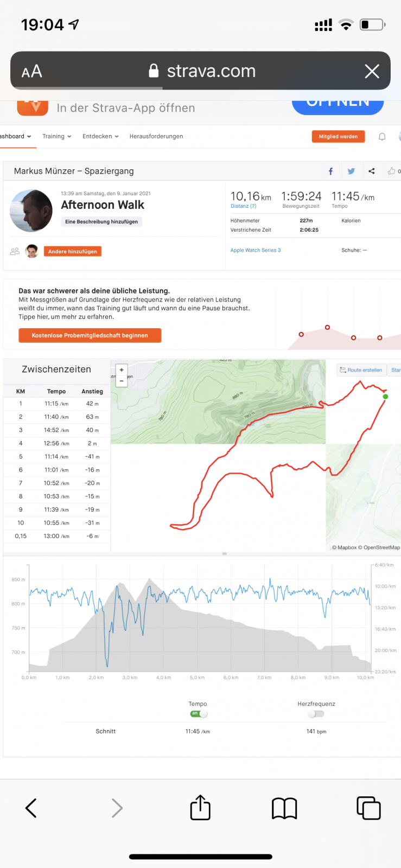Share activity via Twitter bird icon

click(x=351, y=171)
